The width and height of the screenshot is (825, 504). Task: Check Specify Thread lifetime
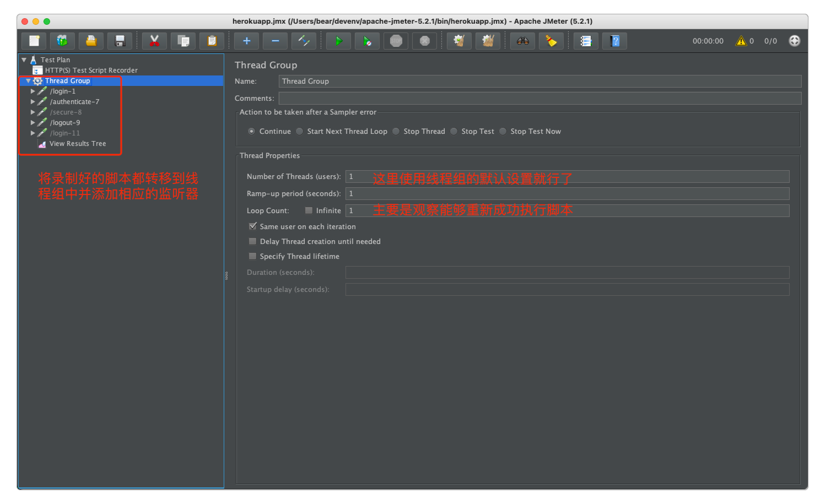pyautogui.click(x=252, y=256)
